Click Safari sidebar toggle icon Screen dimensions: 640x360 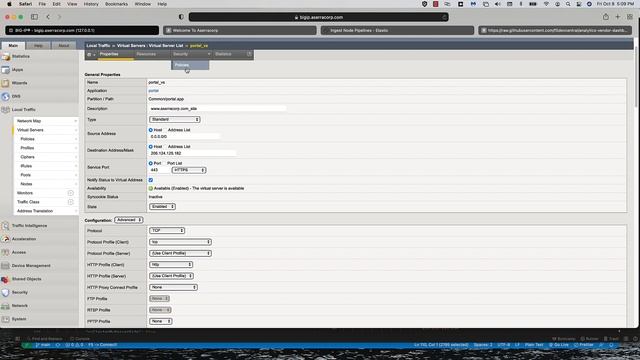tap(34, 17)
